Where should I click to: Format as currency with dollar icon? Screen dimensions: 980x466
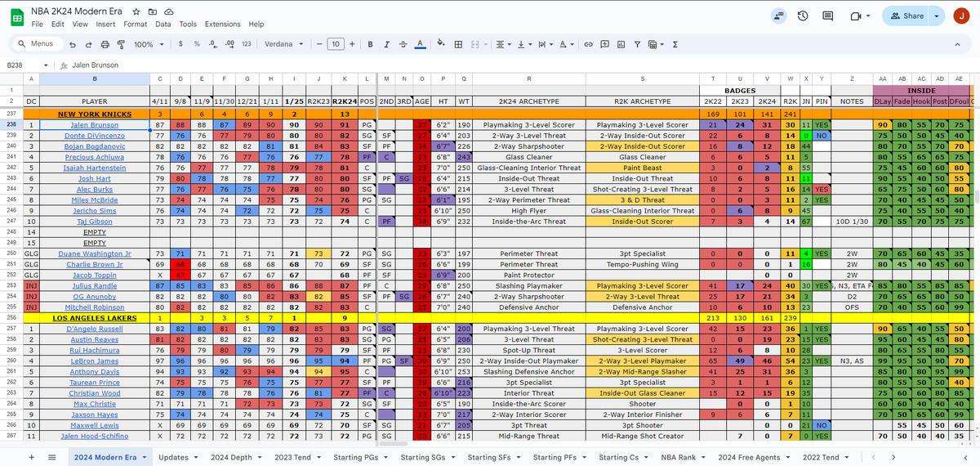coord(180,44)
